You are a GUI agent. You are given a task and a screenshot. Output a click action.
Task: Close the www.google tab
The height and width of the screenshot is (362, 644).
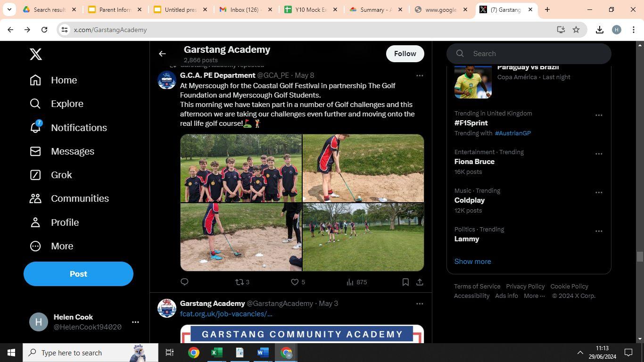(465, 9)
